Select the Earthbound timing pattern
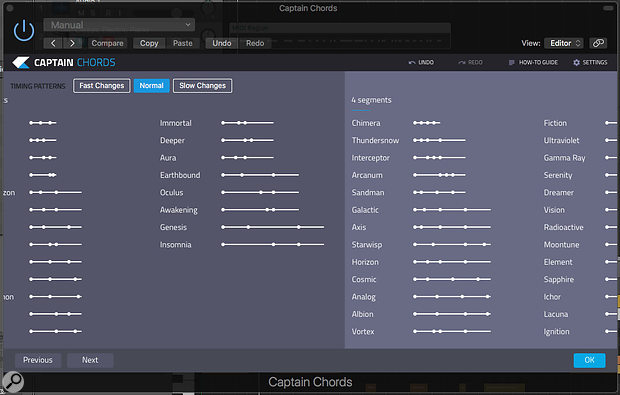The image size is (620, 395). click(x=180, y=175)
